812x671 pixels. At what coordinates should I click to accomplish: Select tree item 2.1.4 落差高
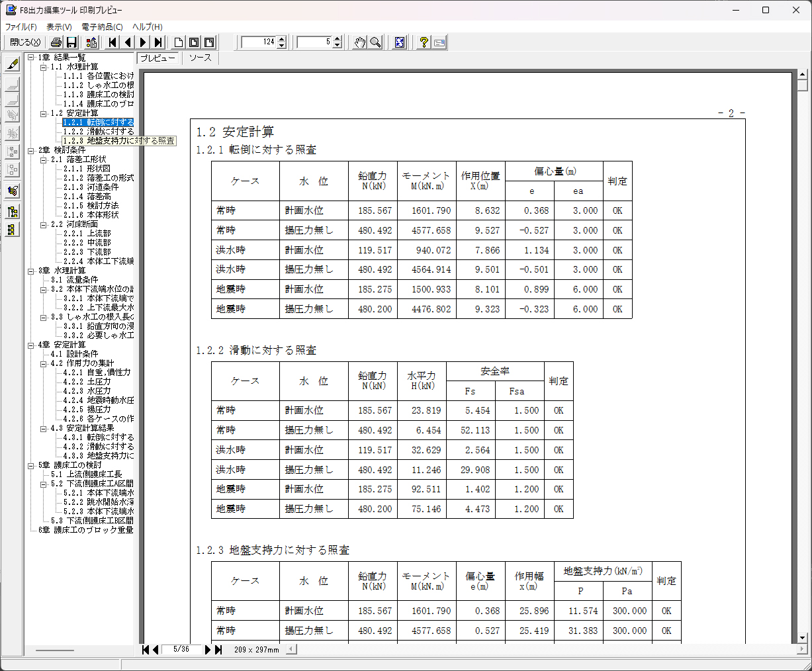click(x=87, y=197)
